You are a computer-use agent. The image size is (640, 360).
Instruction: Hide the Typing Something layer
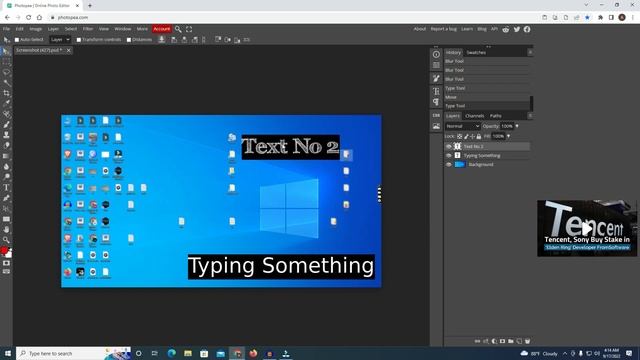449,156
